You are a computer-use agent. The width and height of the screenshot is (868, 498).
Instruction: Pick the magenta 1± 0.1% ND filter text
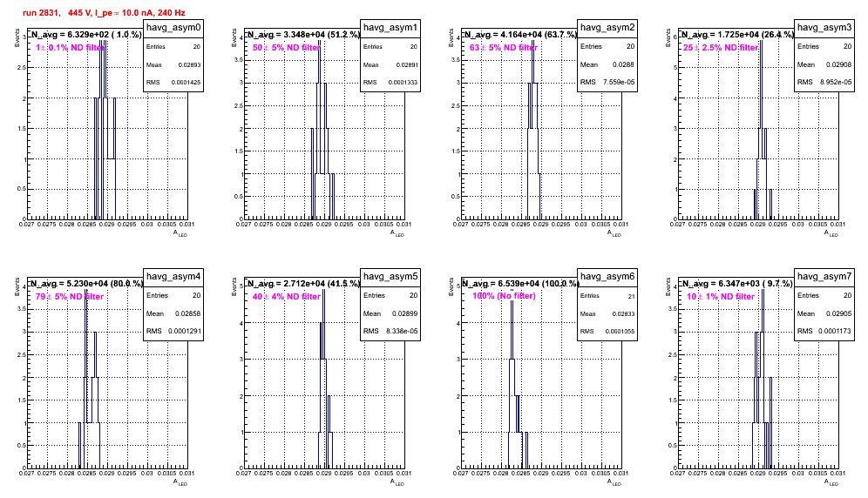point(70,48)
